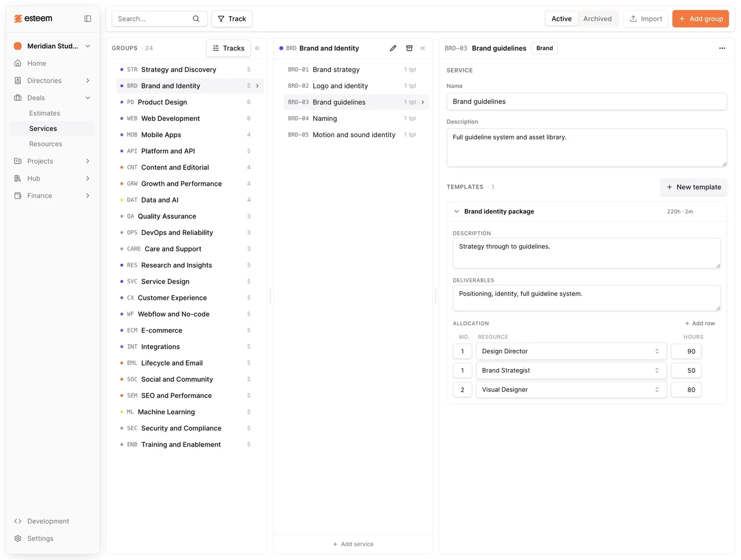741x560 pixels.
Task: Click the Projects icon in sidebar
Action: 18,161
